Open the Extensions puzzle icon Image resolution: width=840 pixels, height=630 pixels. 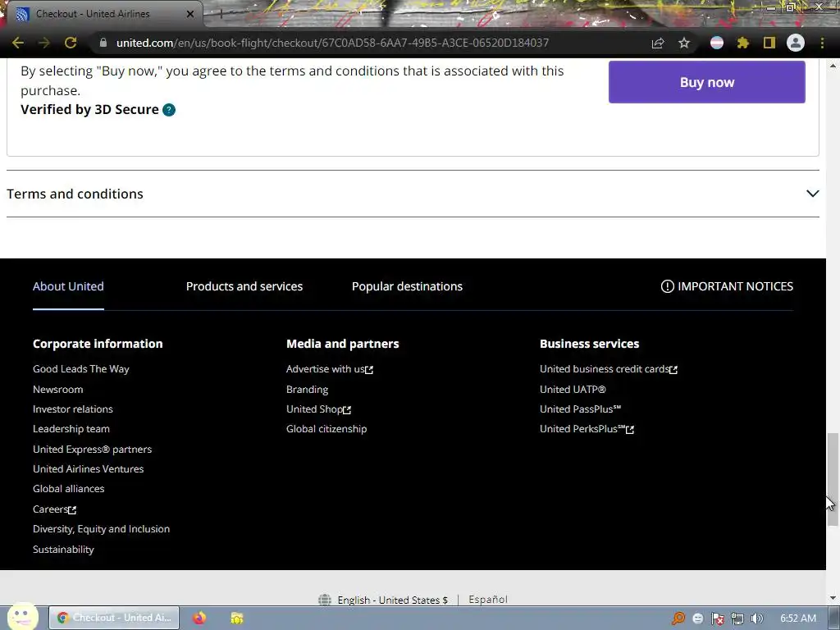[742, 43]
